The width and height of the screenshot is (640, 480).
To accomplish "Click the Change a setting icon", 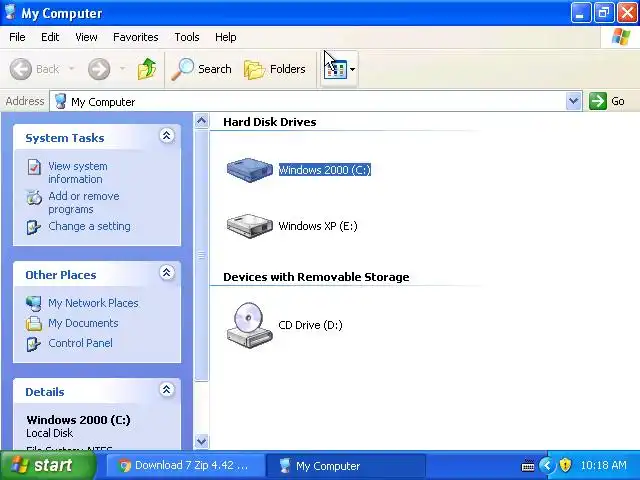I will point(34,227).
